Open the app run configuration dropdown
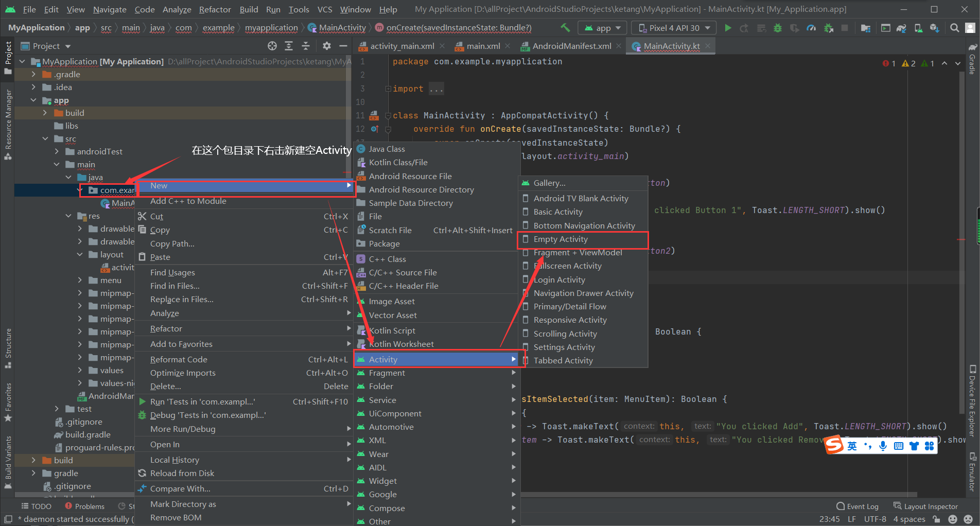980x526 pixels. (603, 28)
